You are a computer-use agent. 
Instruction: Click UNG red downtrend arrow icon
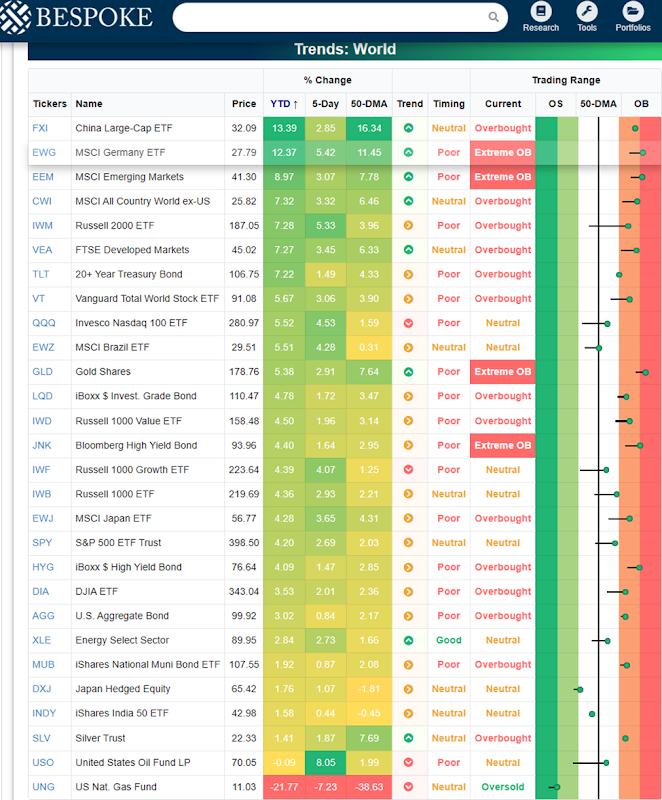(409, 787)
